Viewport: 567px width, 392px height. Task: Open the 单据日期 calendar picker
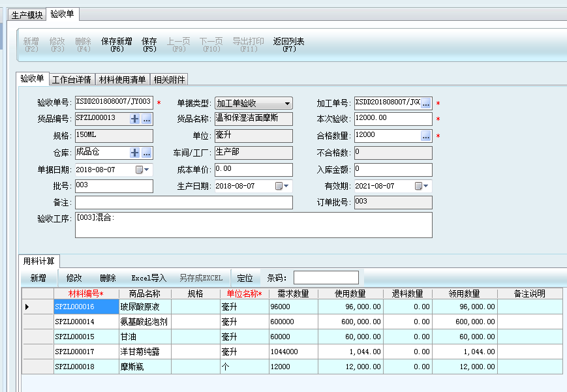pos(142,170)
